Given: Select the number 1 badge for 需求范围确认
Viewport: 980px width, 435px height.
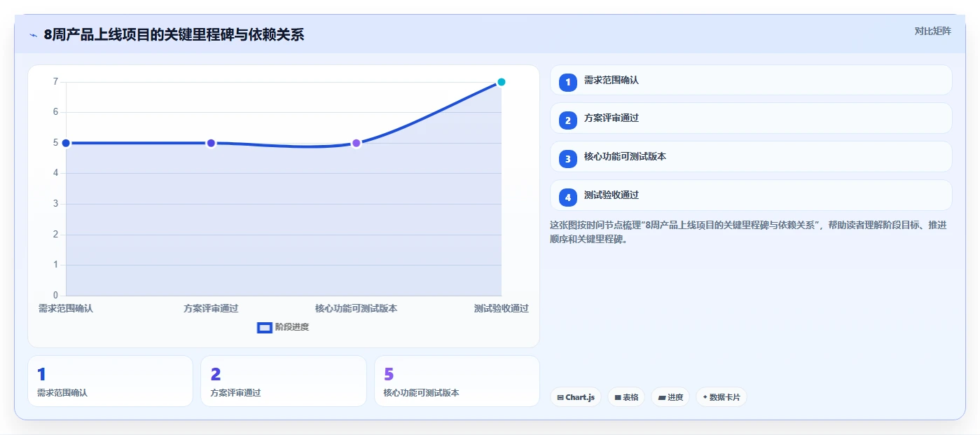Looking at the screenshot, I should pos(568,82).
